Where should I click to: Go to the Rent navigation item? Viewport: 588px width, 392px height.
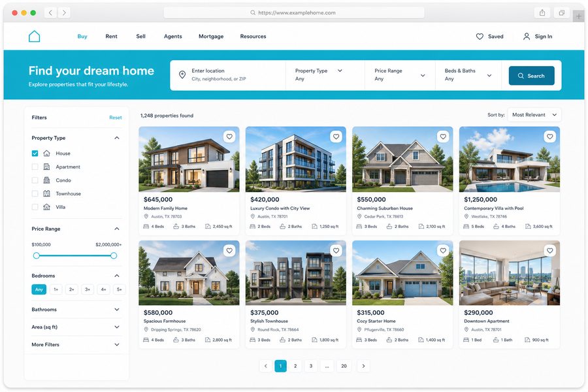111,37
